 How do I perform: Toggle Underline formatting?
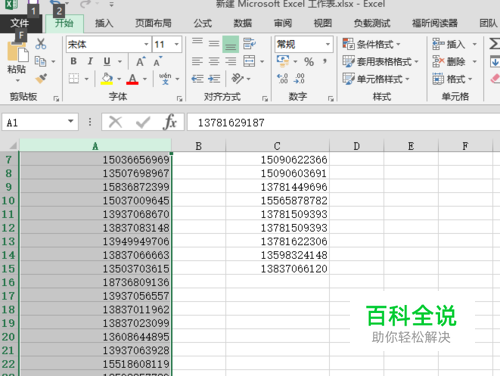(107, 61)
